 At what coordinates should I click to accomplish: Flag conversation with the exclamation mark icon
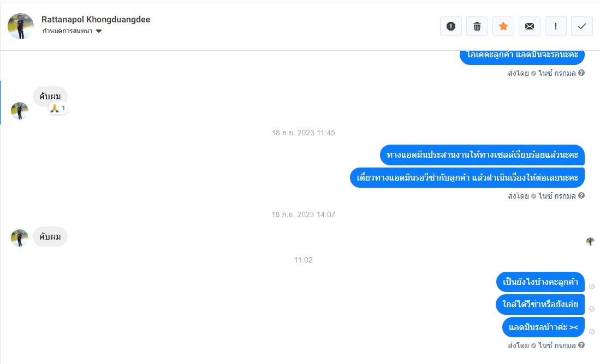click(556, 26)
